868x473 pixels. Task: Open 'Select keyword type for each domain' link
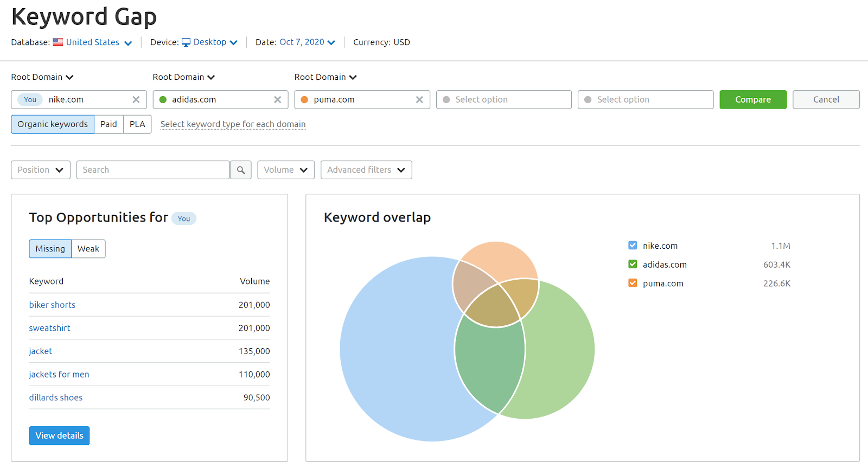point(233,124)
